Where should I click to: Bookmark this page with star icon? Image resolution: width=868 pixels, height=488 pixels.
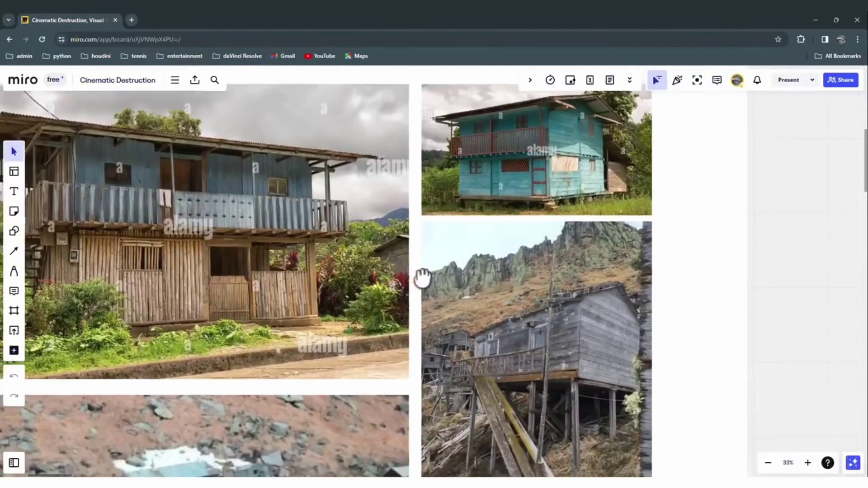tap(778, 39)
